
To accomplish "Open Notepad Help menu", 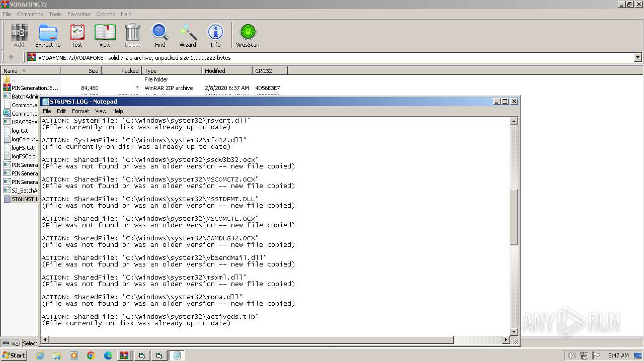I will [117, 111].
